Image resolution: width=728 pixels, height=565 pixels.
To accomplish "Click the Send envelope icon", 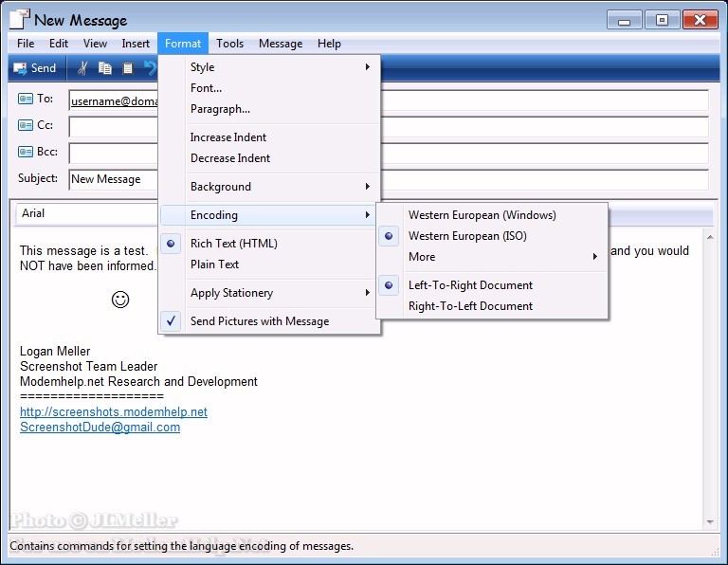I will coord(19,68).
